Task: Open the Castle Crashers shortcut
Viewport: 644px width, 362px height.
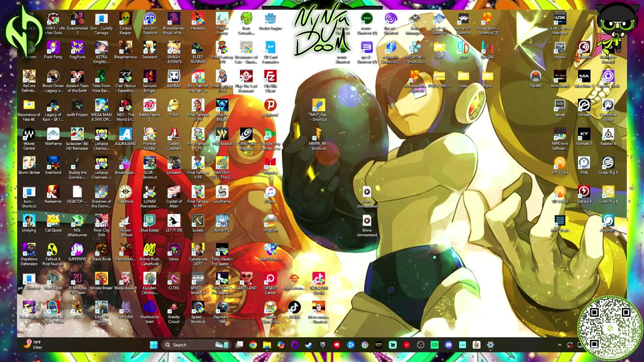Action: click(x=174, y=139)
